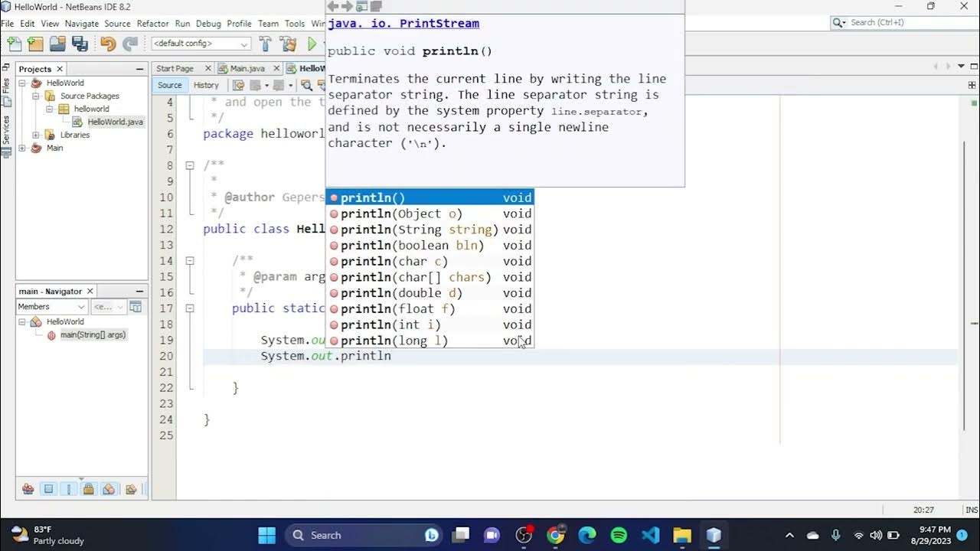Toggle Show Inherited Members in Navigator
The height and width of the screenshot is (551, 980).
[28, 489]
